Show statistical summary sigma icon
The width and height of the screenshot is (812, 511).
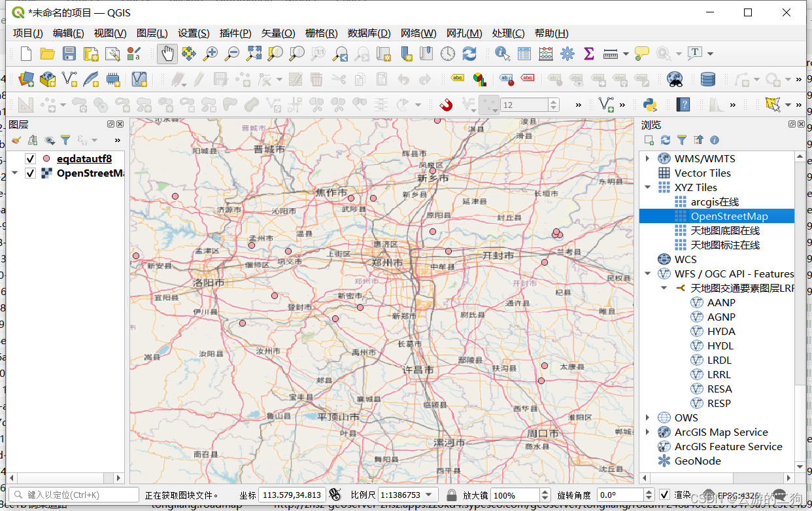(588, 54)
